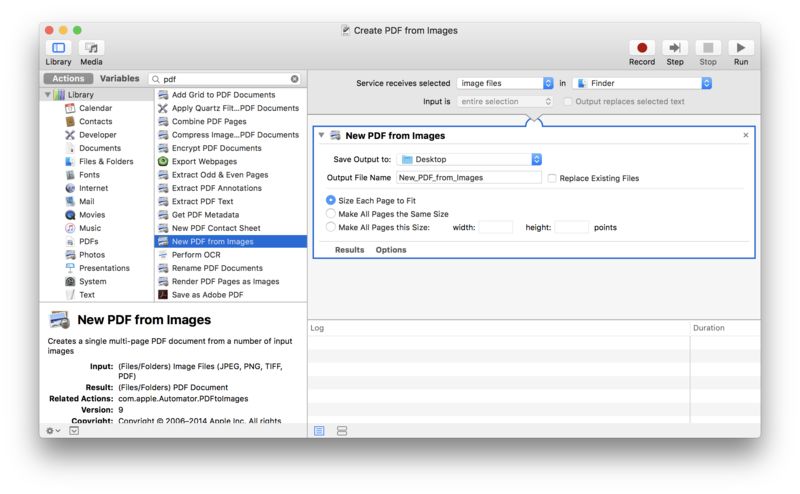Screen dimensions: 800x494
Task: Click the Record button in toolbar
Action: pos(642,48)
